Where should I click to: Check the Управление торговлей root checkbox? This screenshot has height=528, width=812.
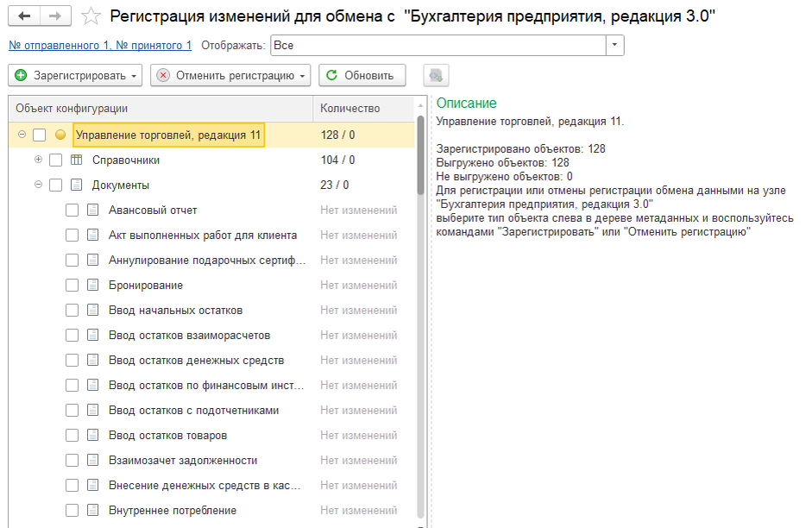click(40, 135)
